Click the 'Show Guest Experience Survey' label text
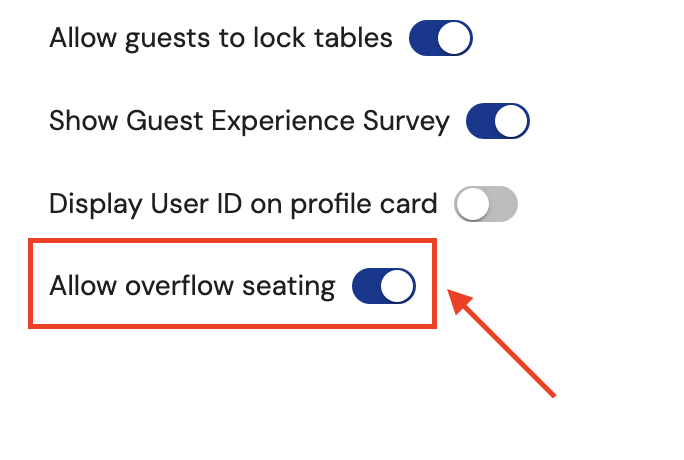The image size is (684, 460). pyautogui.click(x=249, y=122)
